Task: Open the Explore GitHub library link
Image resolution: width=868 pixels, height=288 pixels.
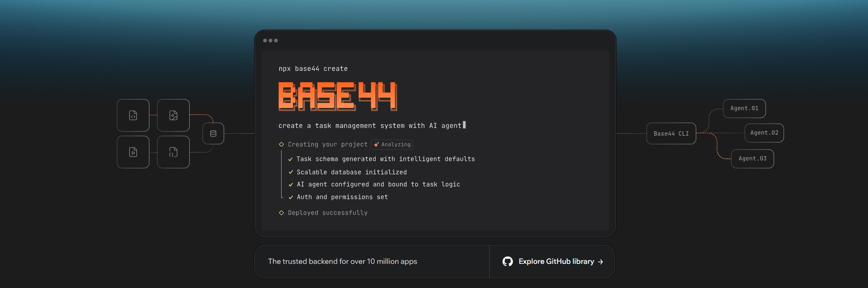Action: (x=553, y=262)
